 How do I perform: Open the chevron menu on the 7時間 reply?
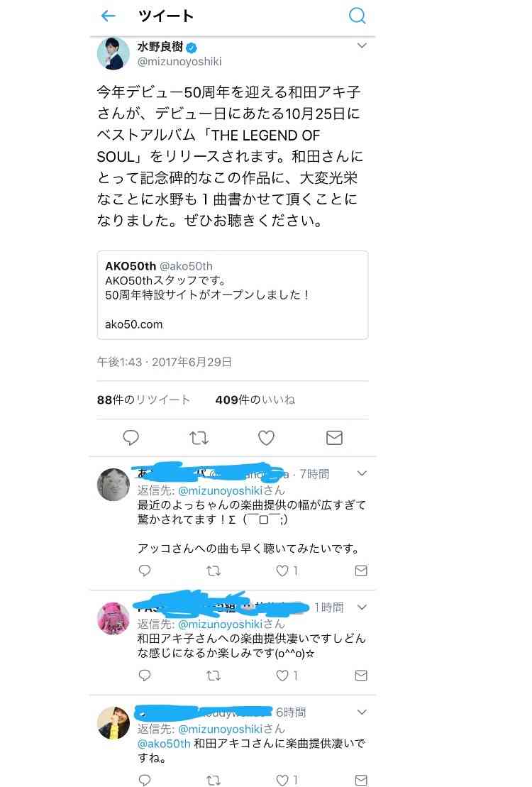(362, 473)
